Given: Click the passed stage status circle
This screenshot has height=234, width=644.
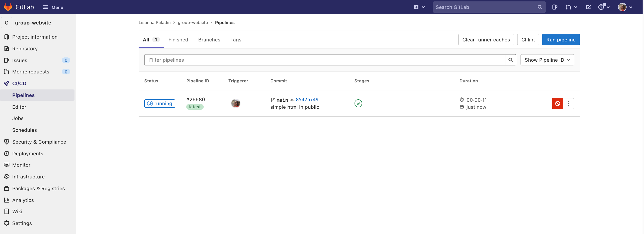Looking at the screenshot, I should point(358,103).
